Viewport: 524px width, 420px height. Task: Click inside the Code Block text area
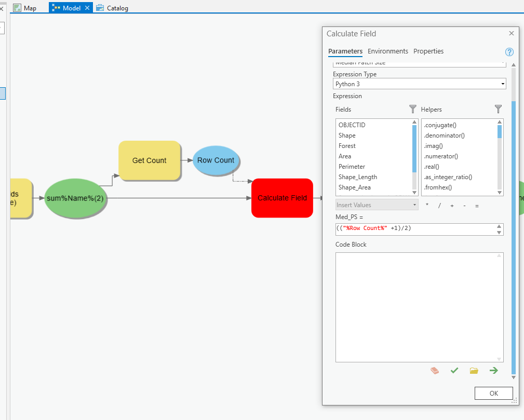(419, 307)
